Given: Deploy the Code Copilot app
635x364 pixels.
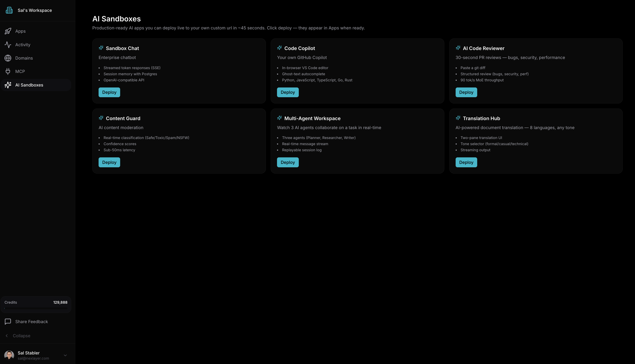Looking at the screenshot, I should click(x=288, y=92).
